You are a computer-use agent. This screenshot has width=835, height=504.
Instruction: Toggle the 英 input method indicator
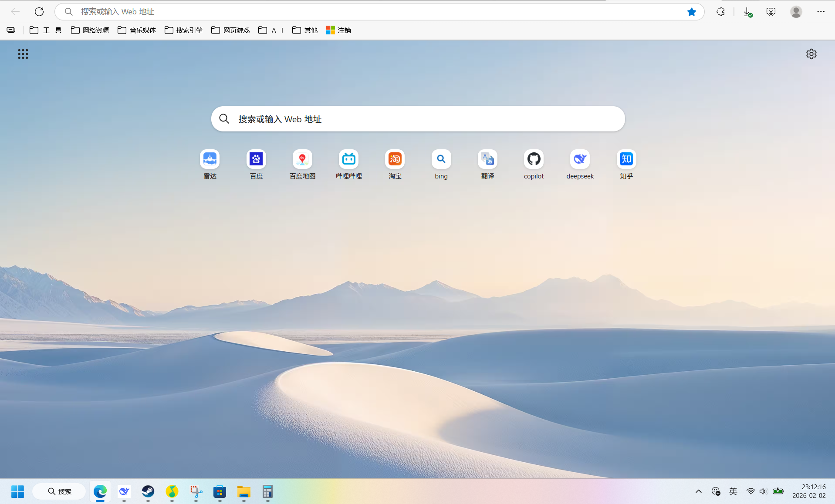click(x=733, y=491)
